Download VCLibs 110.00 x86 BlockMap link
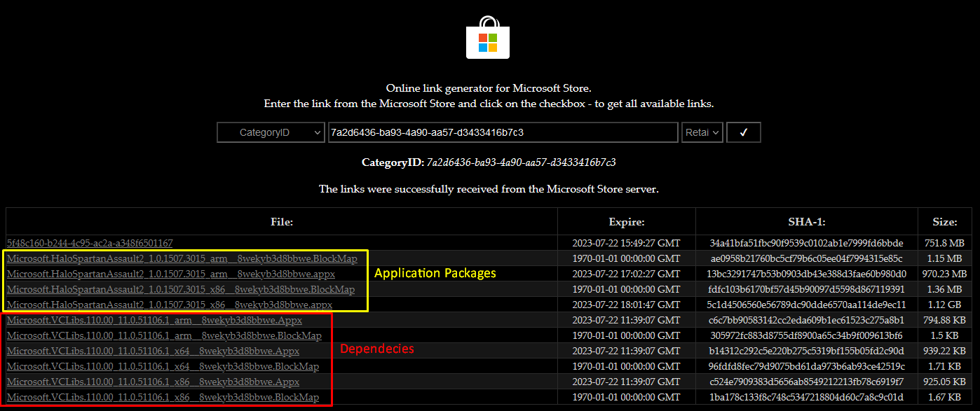Viewport: 980px width, 411px height. click(163, 397)
